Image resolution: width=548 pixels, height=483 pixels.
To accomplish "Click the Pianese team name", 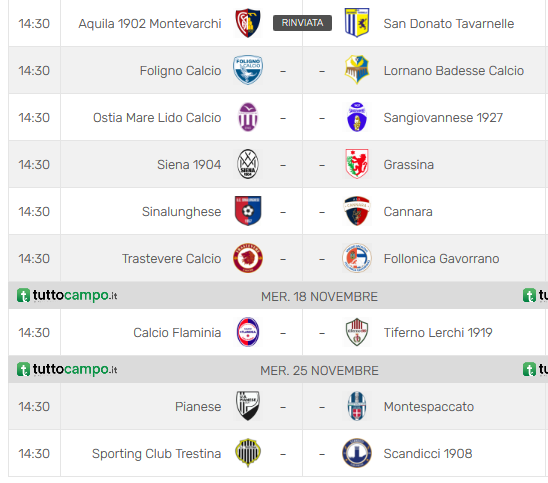I will 198,406.
